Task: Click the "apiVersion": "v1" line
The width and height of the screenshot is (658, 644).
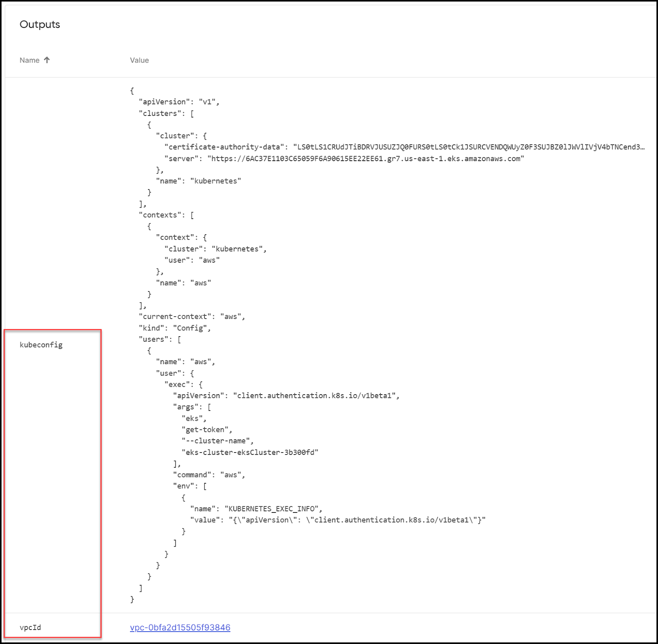Action: pyautogui.click(x=179, y=102)
